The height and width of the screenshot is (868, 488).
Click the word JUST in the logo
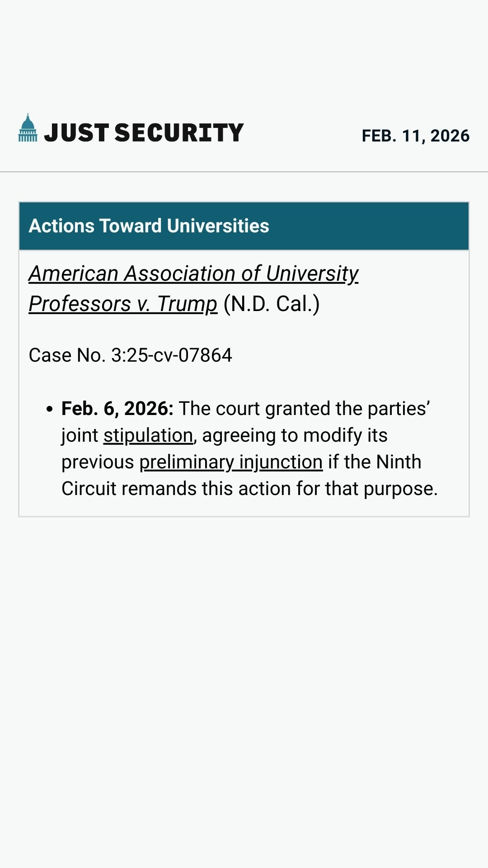point(76,133)
